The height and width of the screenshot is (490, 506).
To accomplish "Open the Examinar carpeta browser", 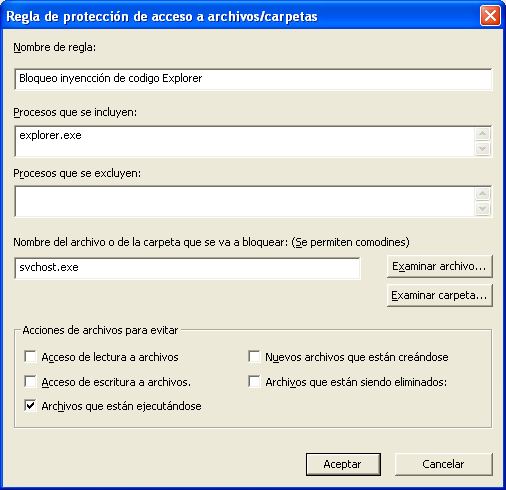I will [439, 295].
